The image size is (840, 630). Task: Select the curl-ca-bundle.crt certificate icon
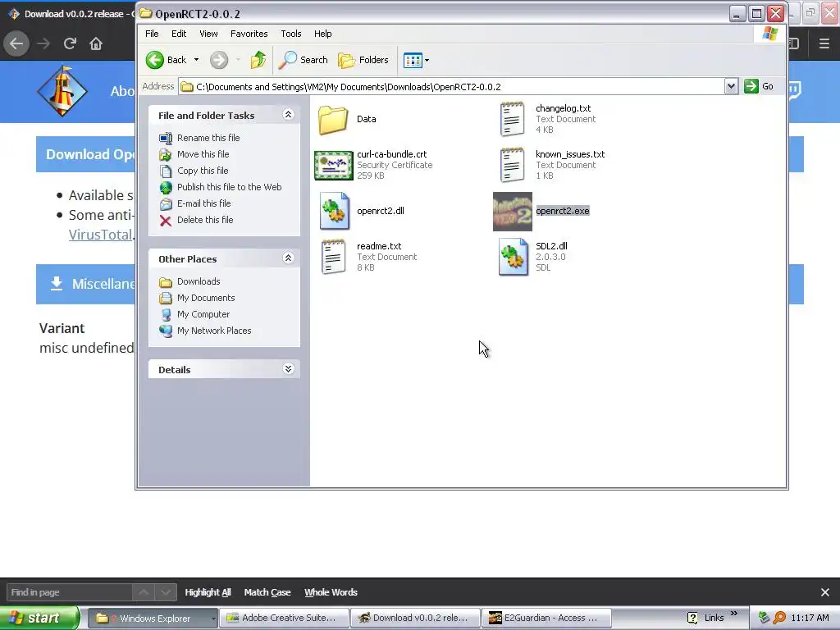333,166
